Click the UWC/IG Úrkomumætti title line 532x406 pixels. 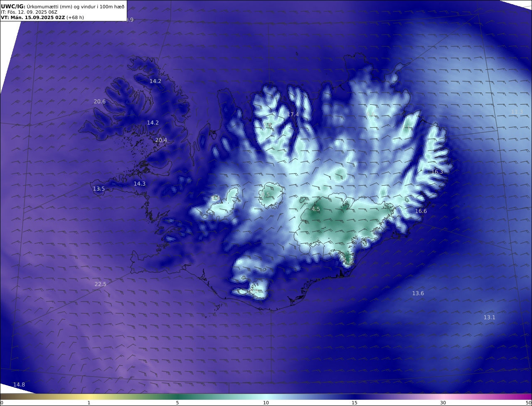coord(63,7)
